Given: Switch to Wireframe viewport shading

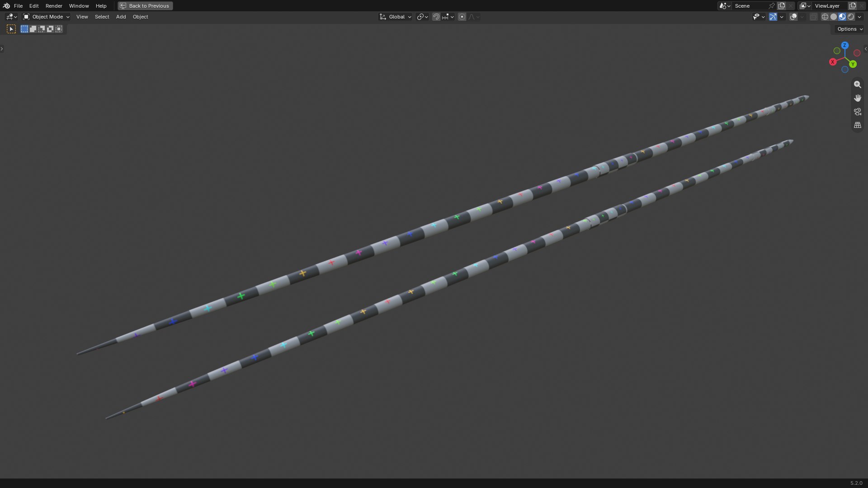Looking at the screenshot, I should pyautogui.click(x=825, y=17).
